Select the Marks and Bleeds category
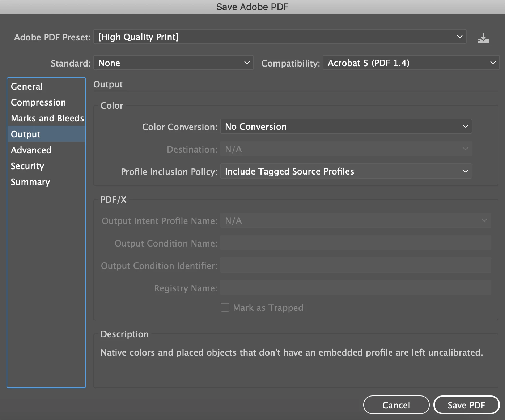The image size is (505, 420). coord(46,118)
